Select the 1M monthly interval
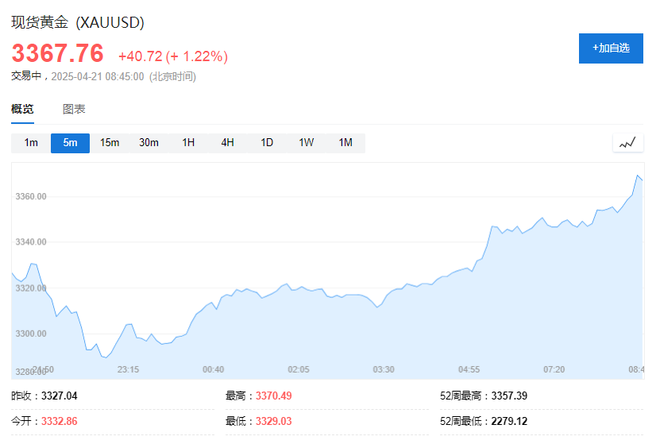Screen dimensions: 660x444 (x=346, y=143)
